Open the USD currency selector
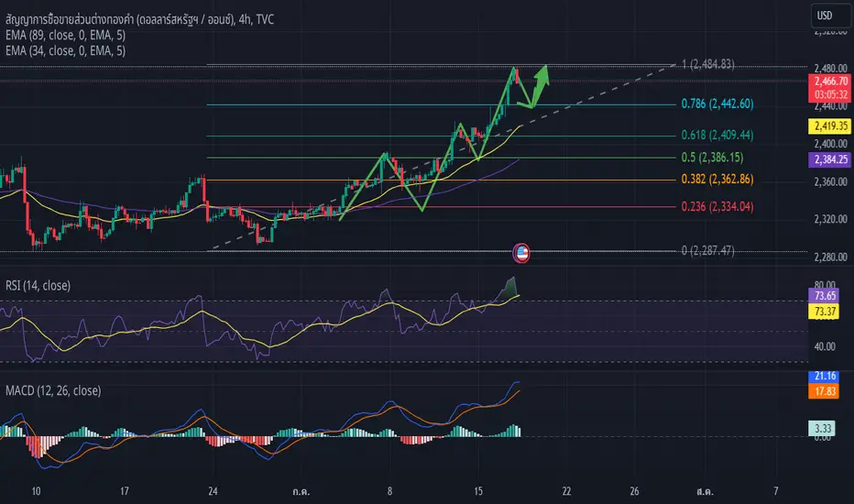Screen dimensions: 854x504 tap(830, 16)
